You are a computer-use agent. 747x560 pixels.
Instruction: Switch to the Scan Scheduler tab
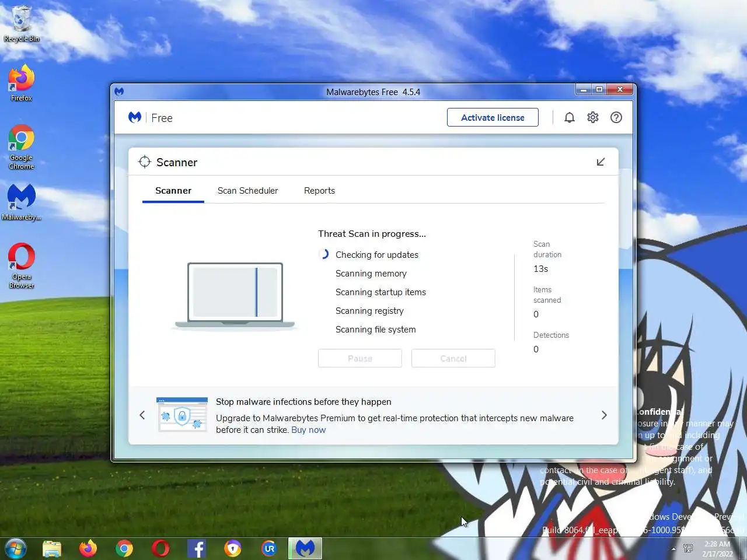click(247, 191)
